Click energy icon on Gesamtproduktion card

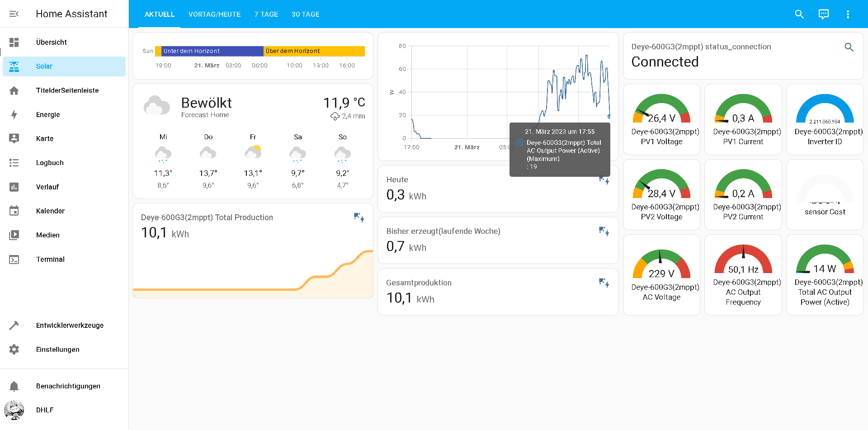[x=604, y=283]
